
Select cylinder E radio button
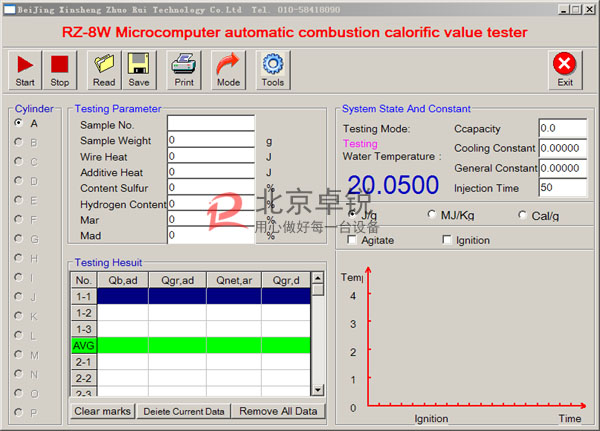pyautogui.click(x=18, y=200)
